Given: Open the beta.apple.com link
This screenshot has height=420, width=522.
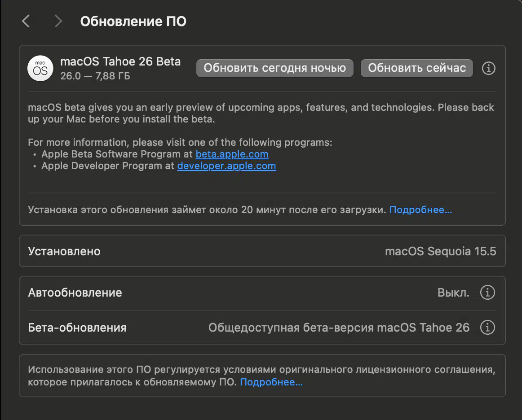Looking at the screenshot, I should tap(232, 154).
